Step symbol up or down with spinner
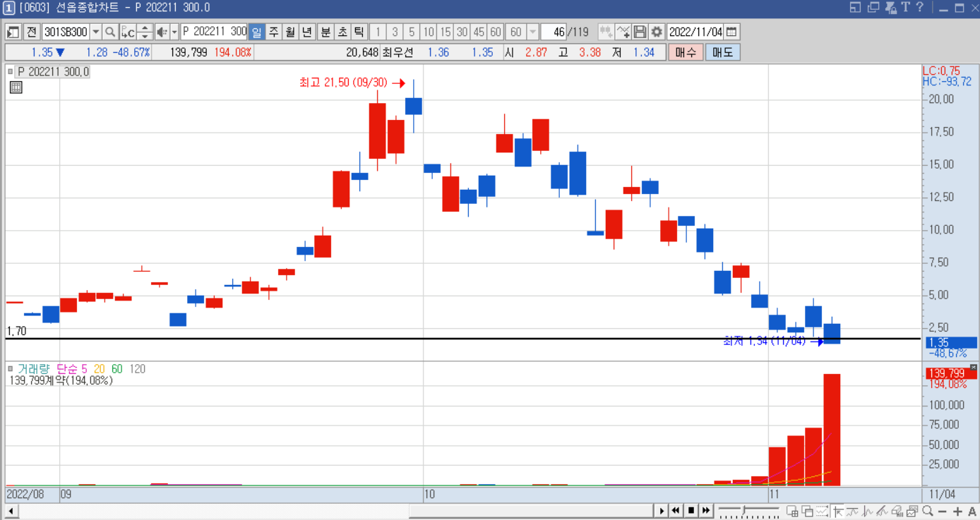This screenshot has width=980, height=520. (145, 32)
